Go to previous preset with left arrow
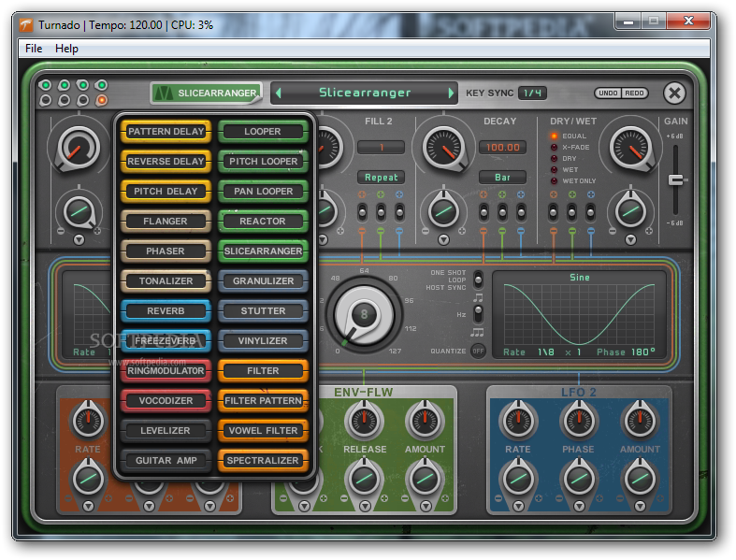This screenshot has width=736, height=560. point(279,93)
